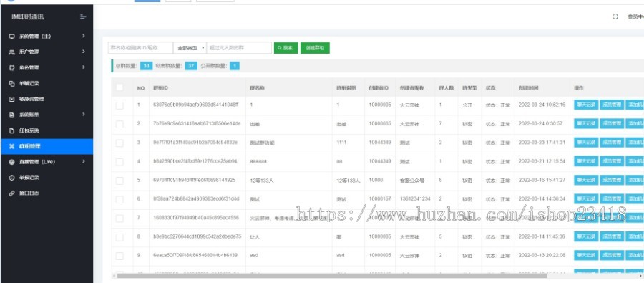Click the IM即时通讯 sidebar title
Image resolution: width=644 pixels, height=283 pixels.
pyautogui.click(x=28, y=17)
